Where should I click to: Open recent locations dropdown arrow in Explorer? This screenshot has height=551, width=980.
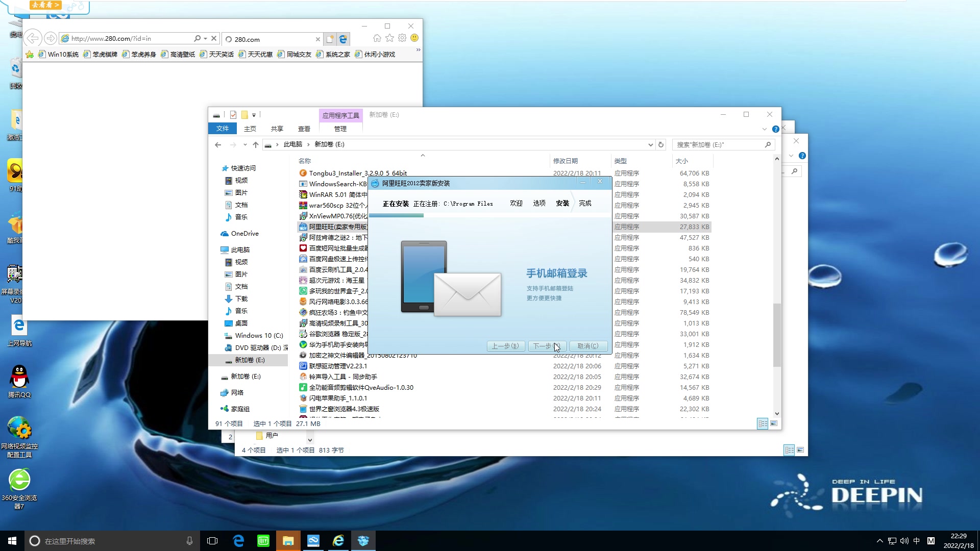pyautogui.click(x=245, y=145)
